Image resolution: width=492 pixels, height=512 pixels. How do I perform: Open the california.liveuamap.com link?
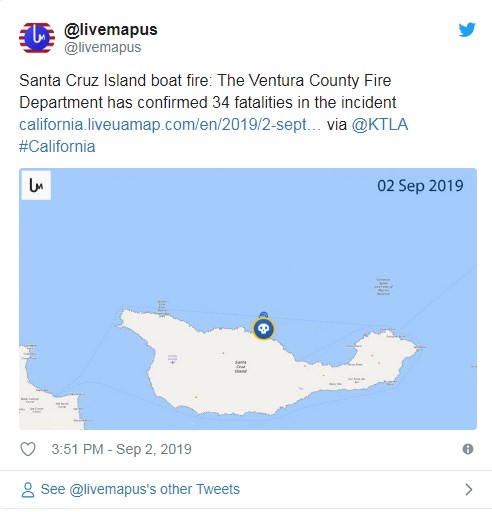pos(170,125)
